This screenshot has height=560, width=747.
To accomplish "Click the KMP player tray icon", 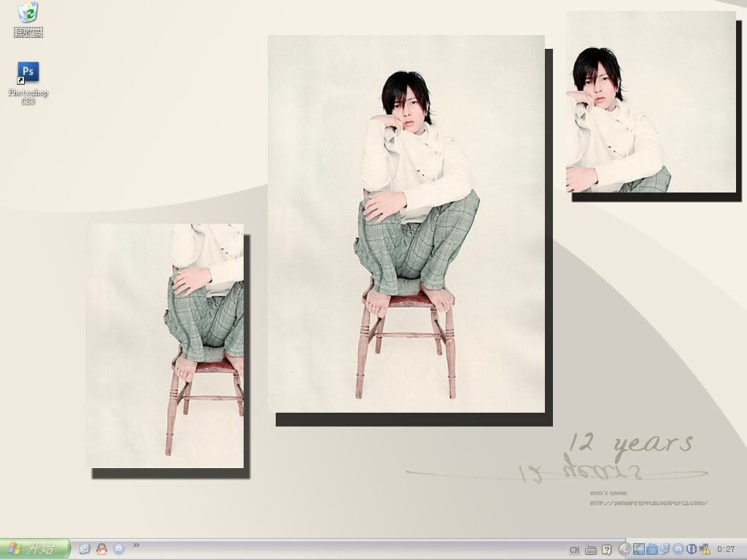I will point(639,549).
